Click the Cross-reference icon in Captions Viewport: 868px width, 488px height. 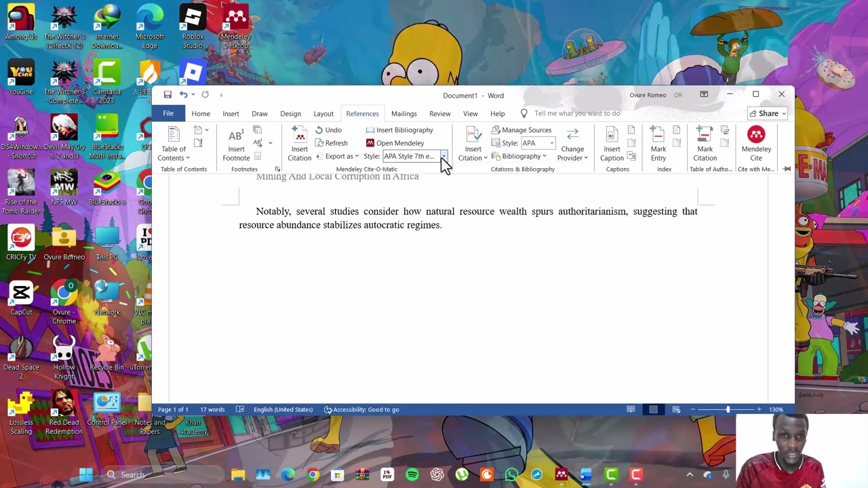click(631, 156)
